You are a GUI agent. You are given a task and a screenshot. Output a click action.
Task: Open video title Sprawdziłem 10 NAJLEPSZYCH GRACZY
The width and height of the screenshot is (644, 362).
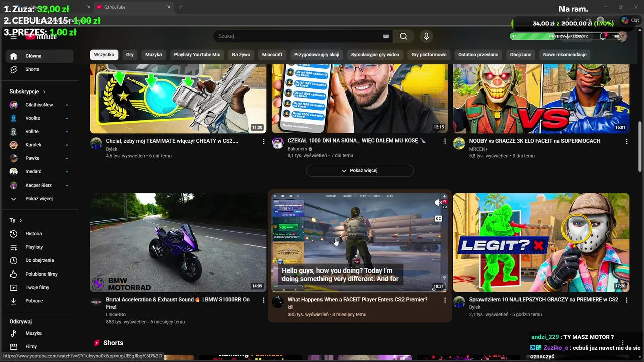coord(544,300)
